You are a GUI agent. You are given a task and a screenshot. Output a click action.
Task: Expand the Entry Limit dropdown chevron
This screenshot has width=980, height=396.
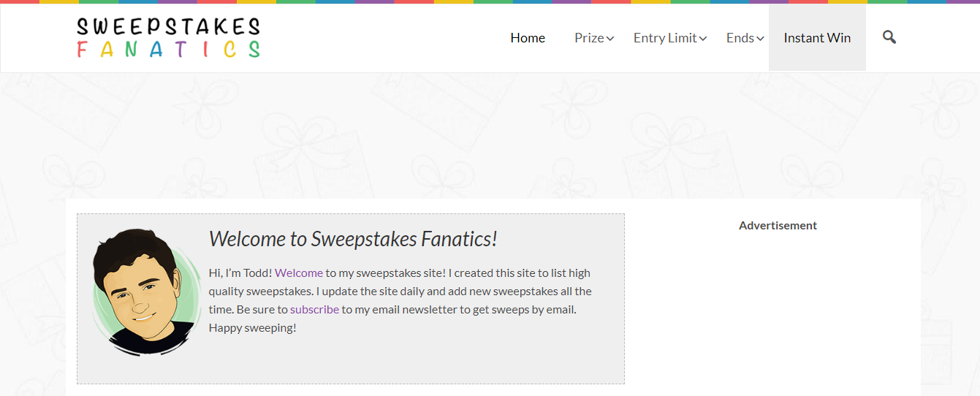[703, 39]
